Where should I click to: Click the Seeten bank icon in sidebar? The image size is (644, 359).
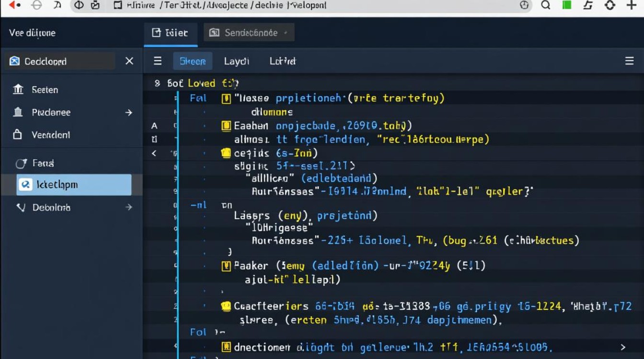[x=18, y=90]
